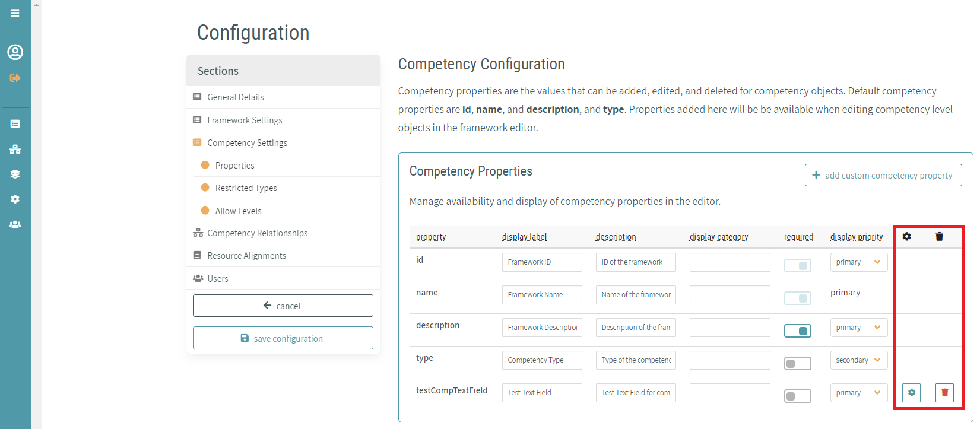Toggle required switch for type property
The width and height of the screenshot is (980, 429).
[x=797, y=363]
